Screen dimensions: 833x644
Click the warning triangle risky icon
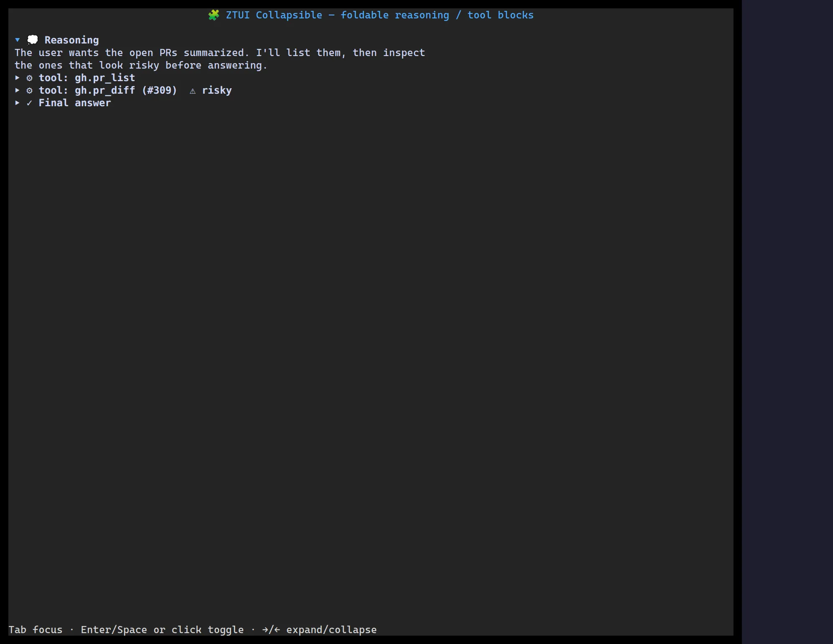coord(193,91)
